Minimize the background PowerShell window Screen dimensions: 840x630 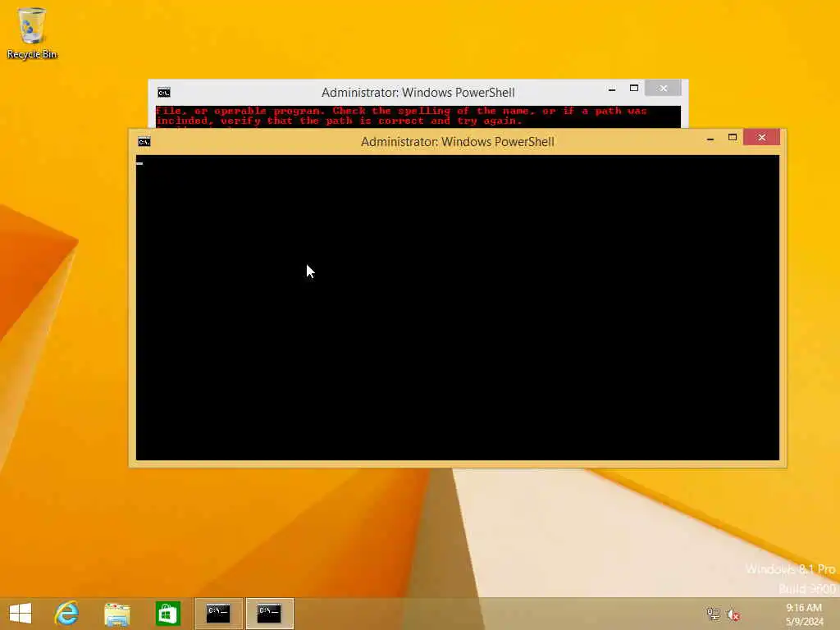point(612,89)
